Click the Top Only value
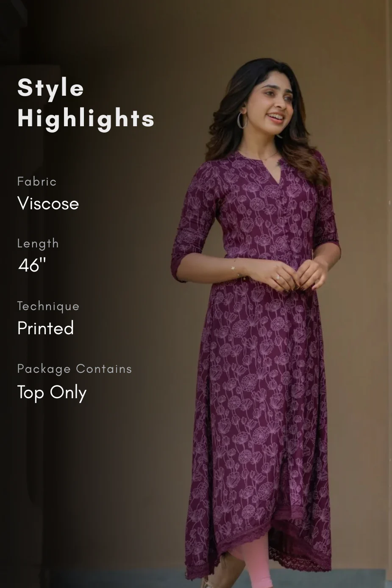The image size is (392, 588). click(52, 392)
